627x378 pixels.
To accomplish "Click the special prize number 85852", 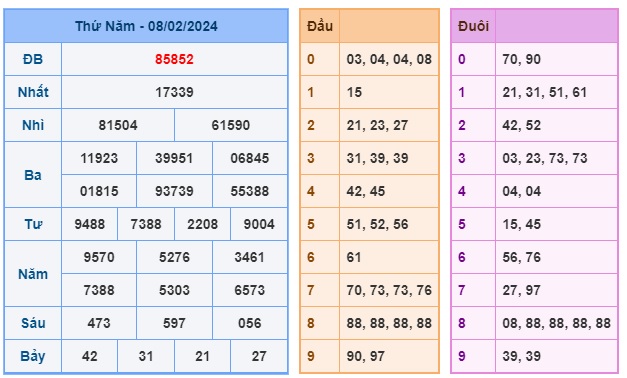I will tap(174, 60).
